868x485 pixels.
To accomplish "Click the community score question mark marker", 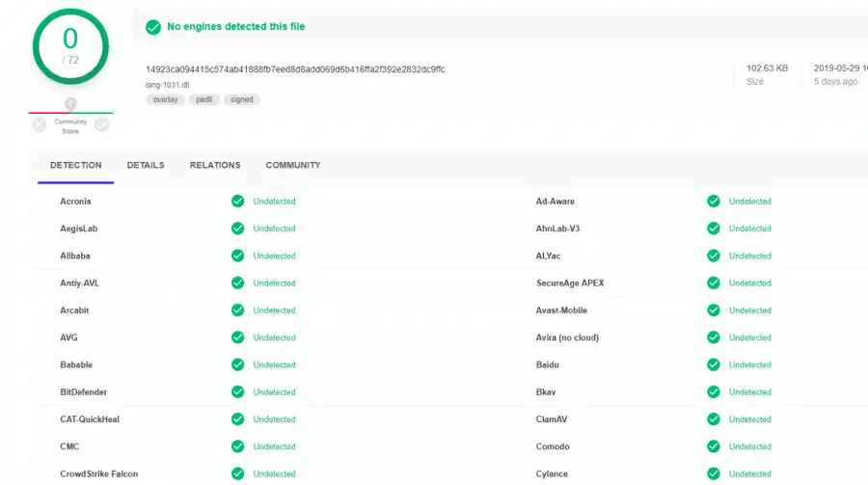I will [70, 103].
